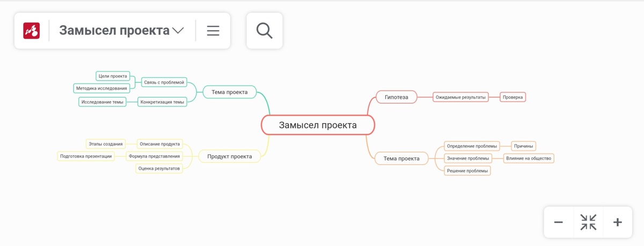Select the "Цели проекта" node
Image resolution: width=644 pixels, height=246 pixels.
point(113,76)
